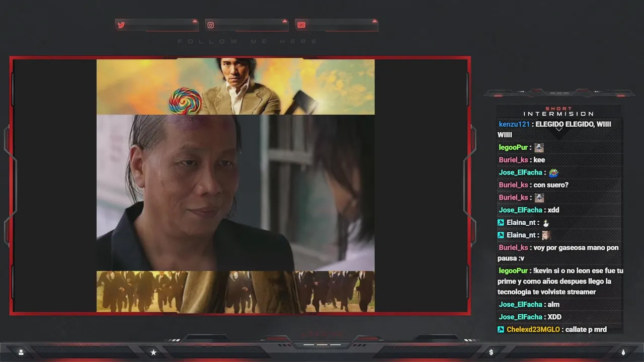The width and height of the screenshot is (644, 362).
Task: Open Chelexd23MGLO's chat username
Action: click(x=533, y=330)
